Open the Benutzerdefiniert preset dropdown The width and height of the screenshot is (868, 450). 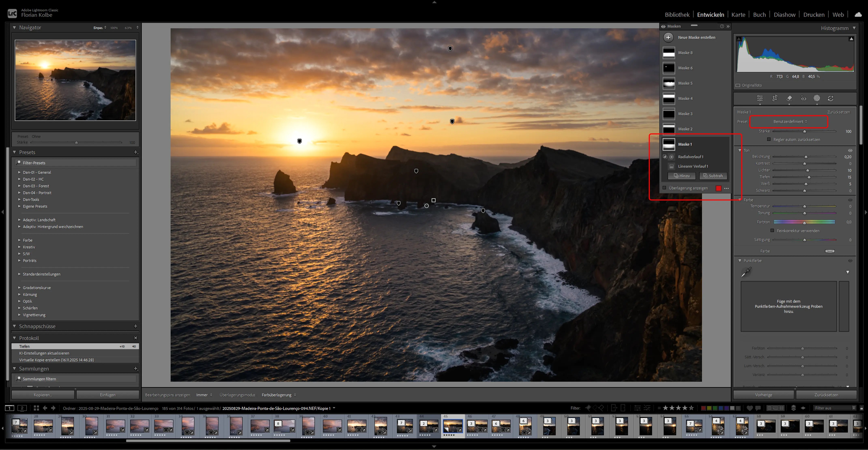click(790, 122)
